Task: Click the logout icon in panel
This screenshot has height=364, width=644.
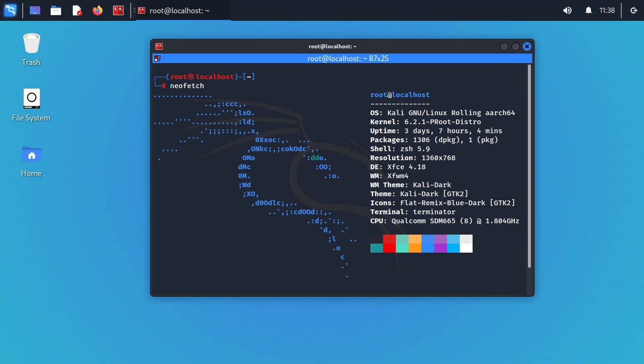Action: [x=634, y=10]
